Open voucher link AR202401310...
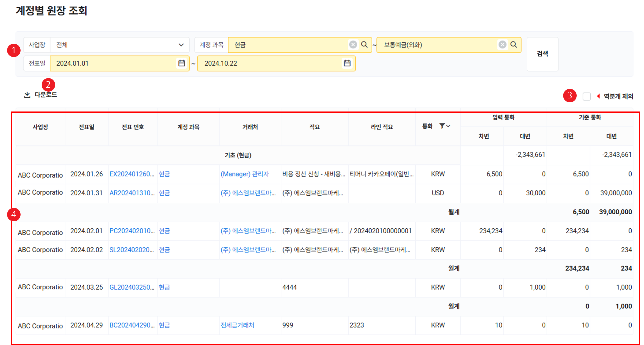The width and height of the screenshot is (644, 345). click(132, 193)
